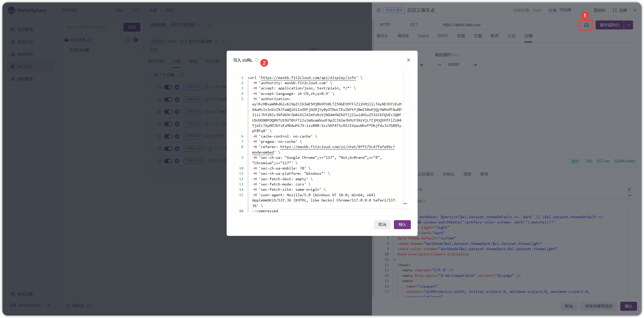Expand the 系统设置 sidebar menu
This screenshot has width=644, height=318.
click(x=30, y=294)
